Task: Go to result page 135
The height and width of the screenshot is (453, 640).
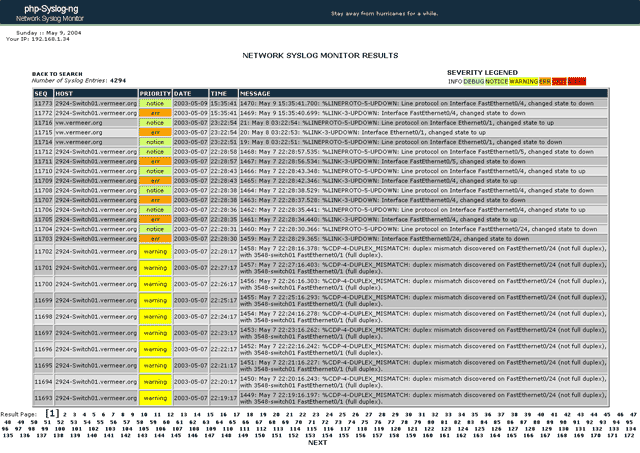Action: (7, 435)
